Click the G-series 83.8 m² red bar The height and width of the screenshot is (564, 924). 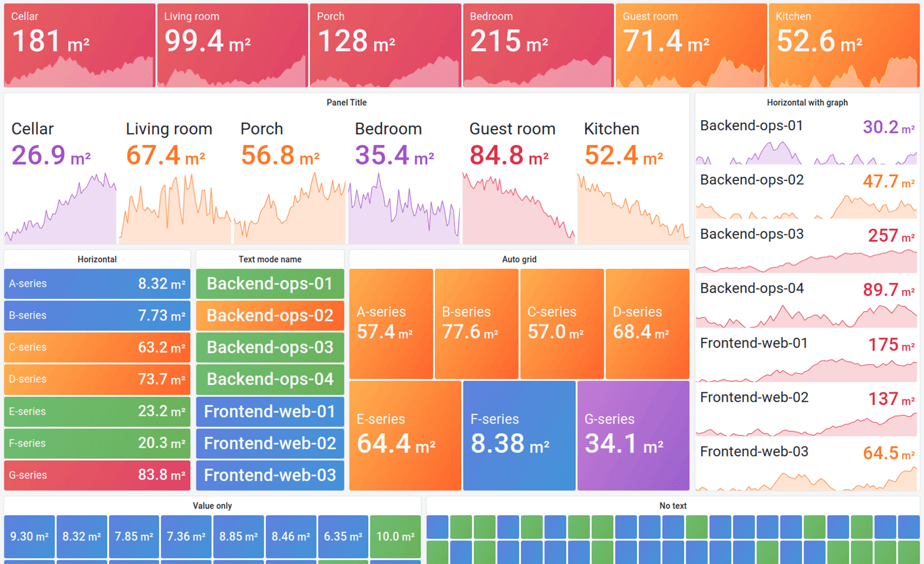click(x=97, y=475)
